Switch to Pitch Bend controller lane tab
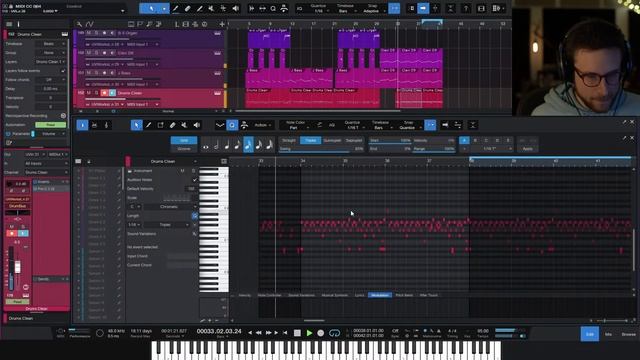Screen dimensions: 640x360 click(404, 295)
